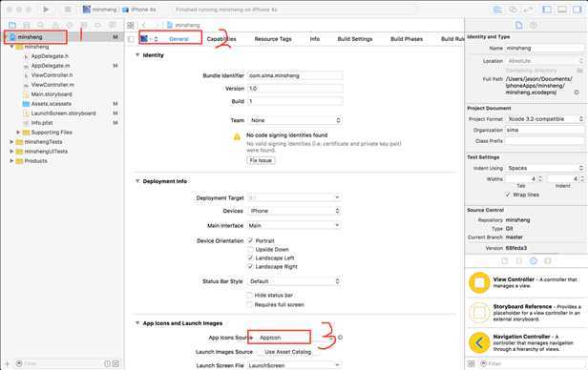The height and width of the screenshot is (370, 588).
Task: Open the file template library
Action: tap(505, 260)
